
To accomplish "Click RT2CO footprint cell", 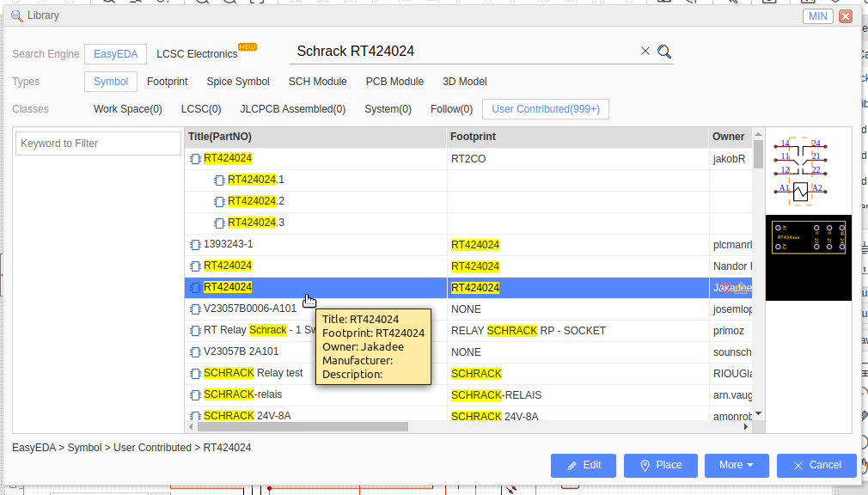I will [x=578, y=159].
